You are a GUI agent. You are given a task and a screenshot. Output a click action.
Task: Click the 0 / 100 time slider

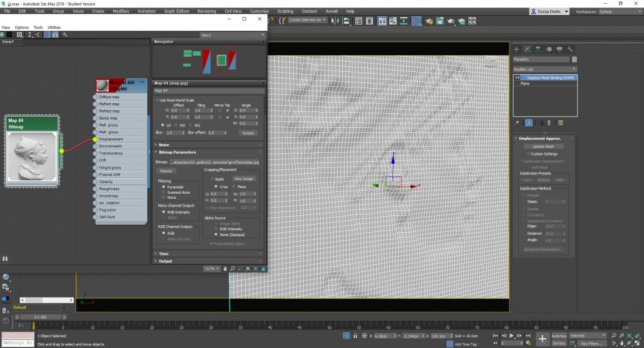click(x=41, y=317)
